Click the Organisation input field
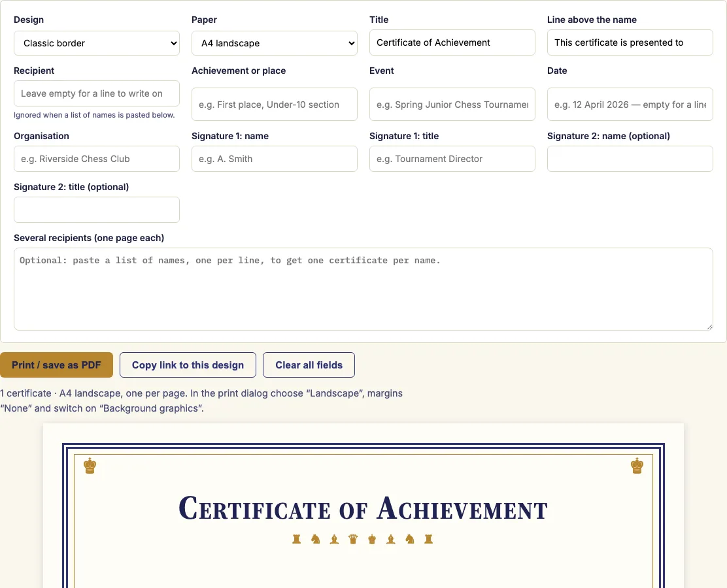727x588 pixels. (x=97, y=159)
